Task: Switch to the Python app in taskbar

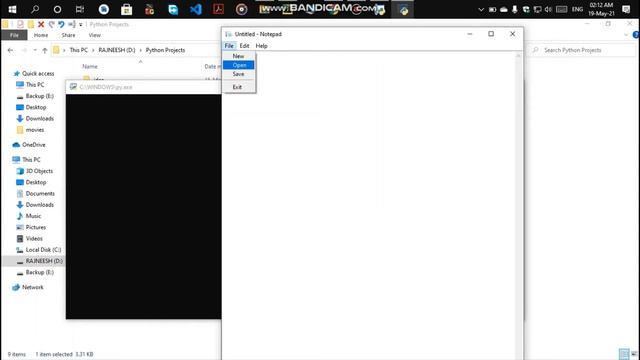Action: tap(404, 10)
